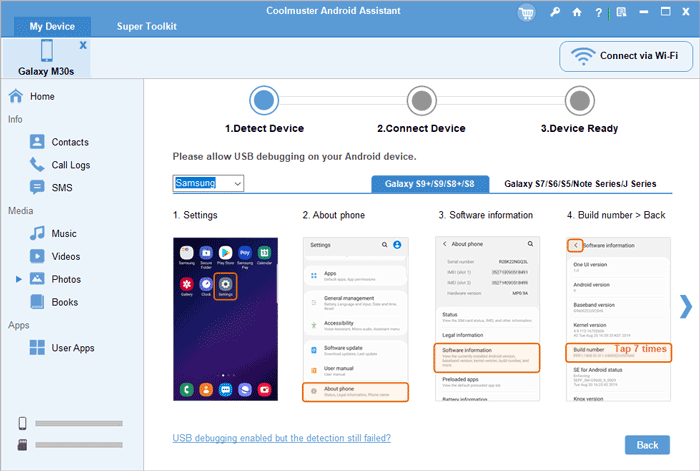Open Videos in the Media section
Screen dimensions: 700x471
pos(67,256)
